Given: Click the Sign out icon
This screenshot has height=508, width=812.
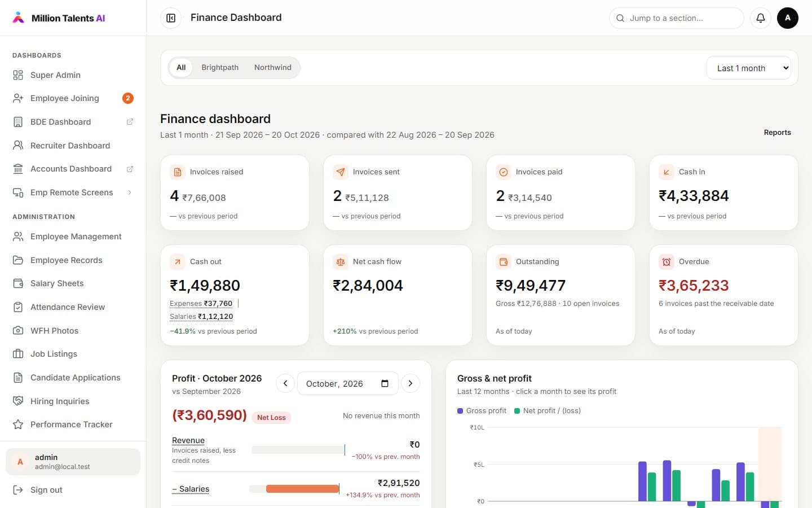Looking at the screenshot, I should (18, 490).
